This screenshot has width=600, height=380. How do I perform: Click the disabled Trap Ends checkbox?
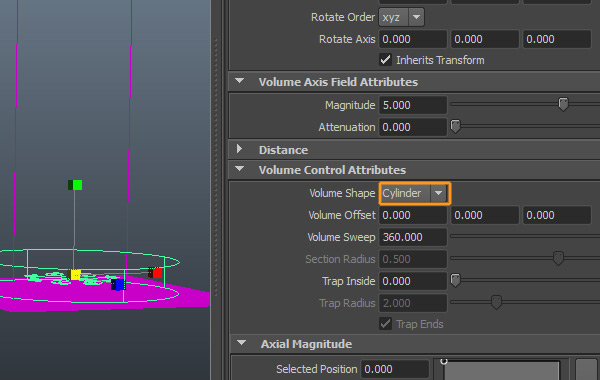[385, 324]
